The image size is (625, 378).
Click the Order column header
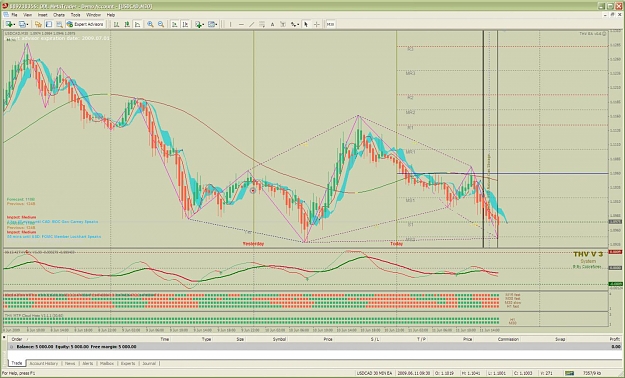[17, 339]
